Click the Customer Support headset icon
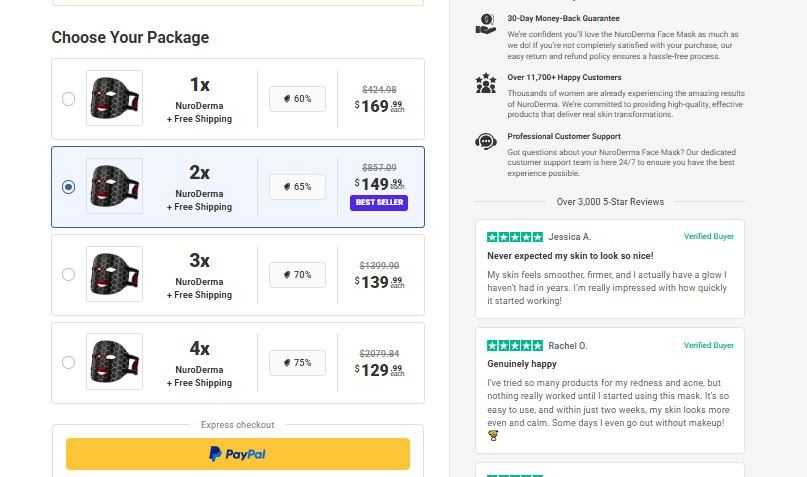Viewport: 807px width, 477px height. click(486, 142)
